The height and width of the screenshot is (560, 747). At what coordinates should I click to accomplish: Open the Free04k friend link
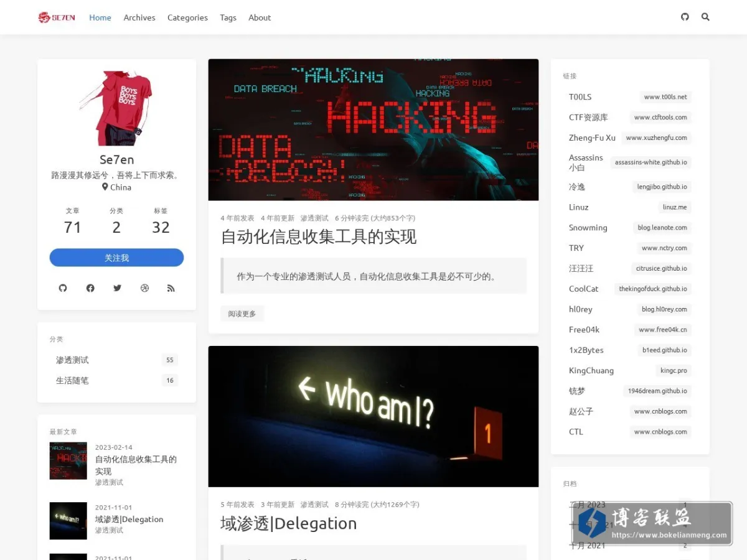[x=630, y=330]
